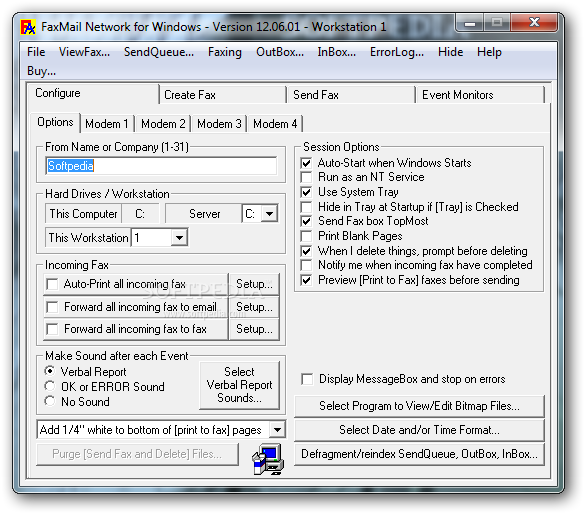This screenshot has height=514, width=585.
Task: Select the Options sub-tab
Action: tap(55, 122)
